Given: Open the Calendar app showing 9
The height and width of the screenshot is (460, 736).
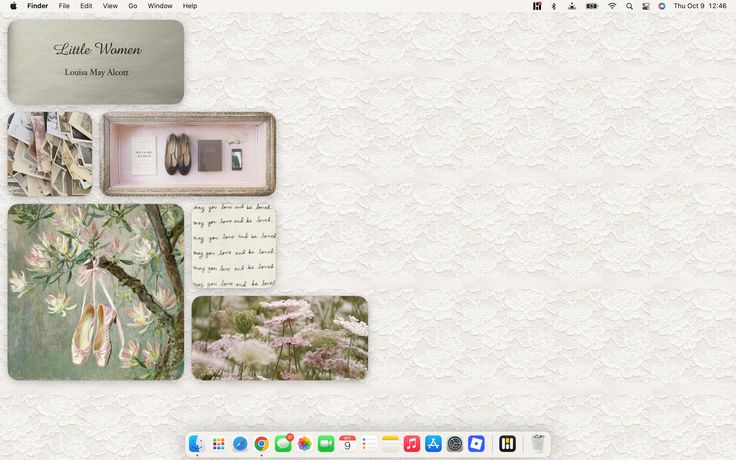Looking at the screenshot, I should point(347,444).
